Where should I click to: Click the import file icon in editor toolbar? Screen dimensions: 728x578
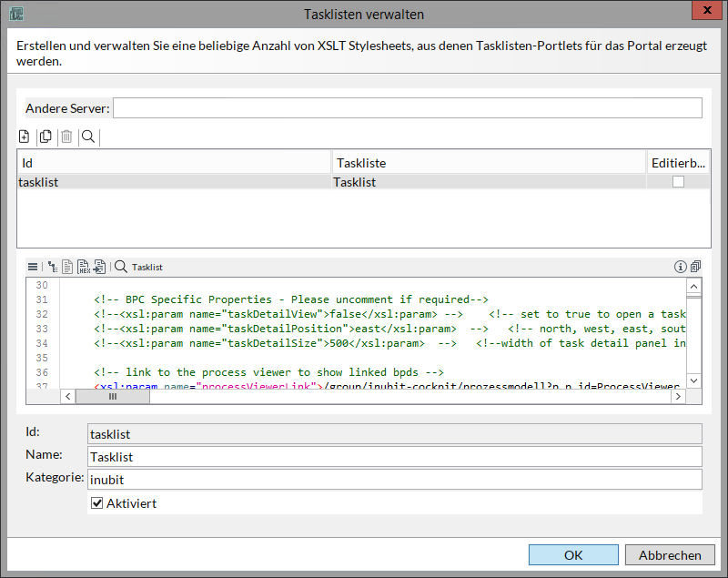point(98,267)
